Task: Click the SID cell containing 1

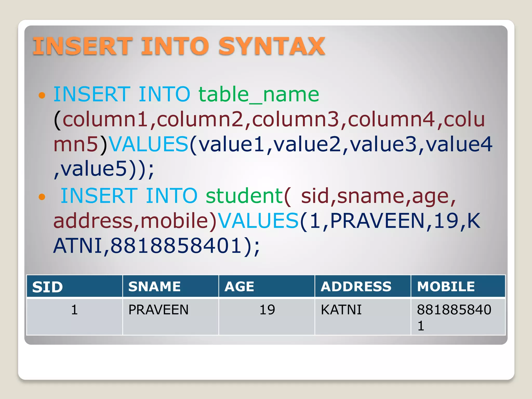Action: (75, 317)
